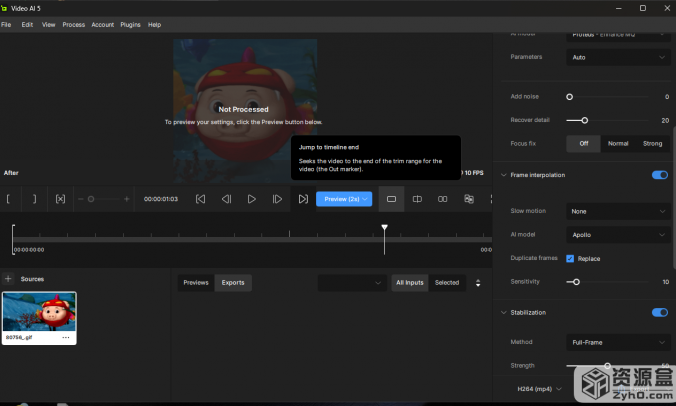Viewport: 676px width, 406px height.
Task: Toggle the Frame interpolation switch
Action: (x=659, y=175)
